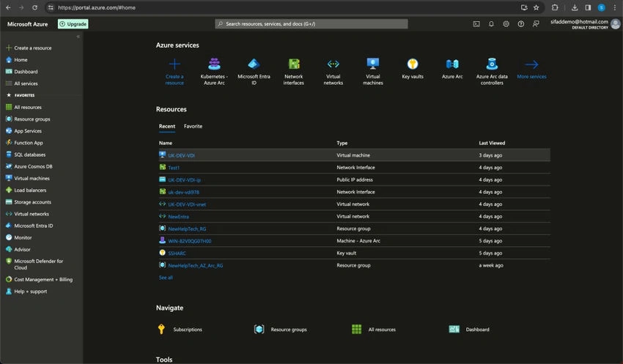623x364 pixels.
Task: Click the browser address bar URL
Action: [x=97, y=7]
